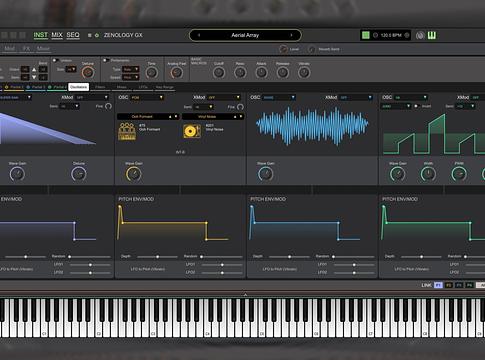Viewport: 485px width, 360px height.
Task: Select the Key Range tab
Action: (x=164, y=87)
